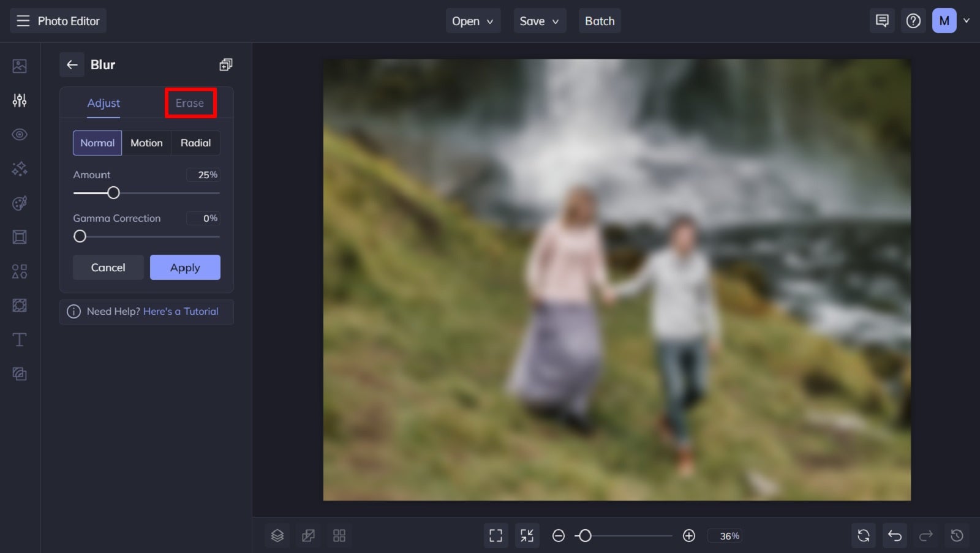Toggle the before-and-after compare view

[x=308, y=535]
